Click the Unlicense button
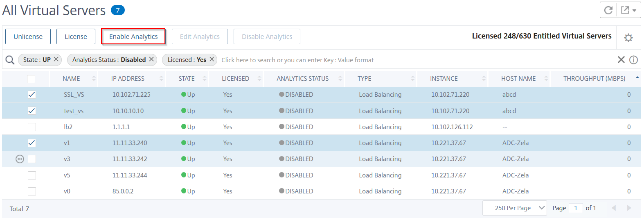Screen dimensions: 644x218 (28, 36)
